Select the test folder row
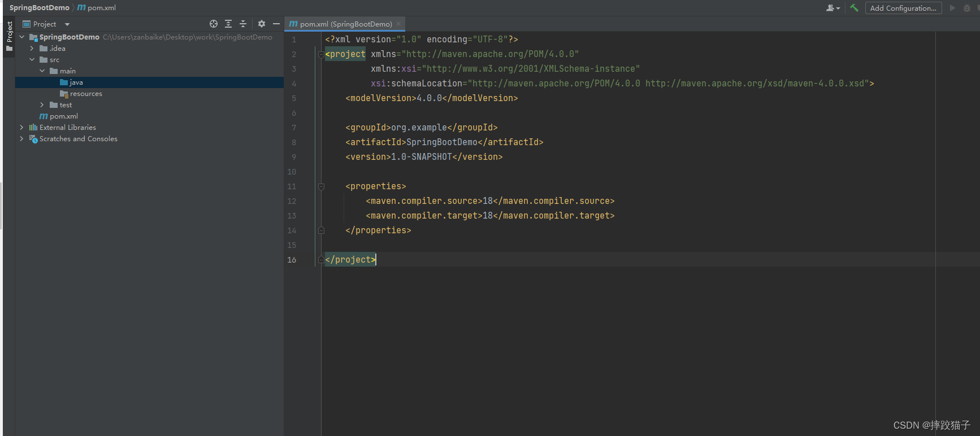980x436 pixels. [x=149, y=105]
